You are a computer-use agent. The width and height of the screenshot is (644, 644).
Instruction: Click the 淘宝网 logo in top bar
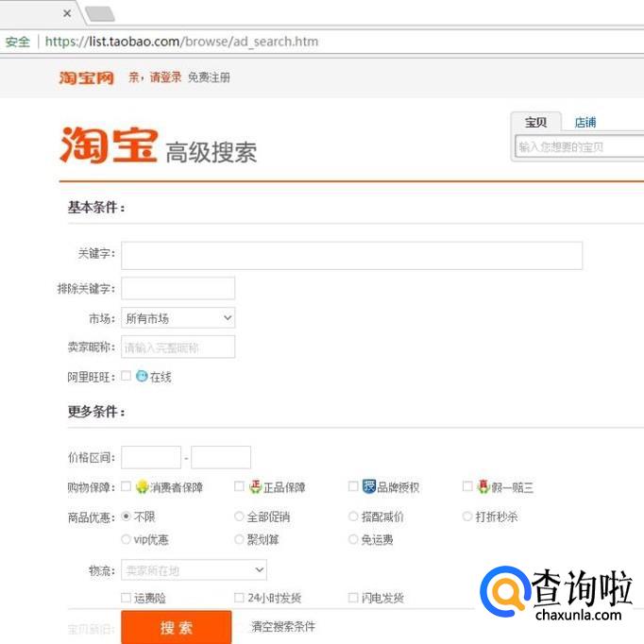click(87, 77)
